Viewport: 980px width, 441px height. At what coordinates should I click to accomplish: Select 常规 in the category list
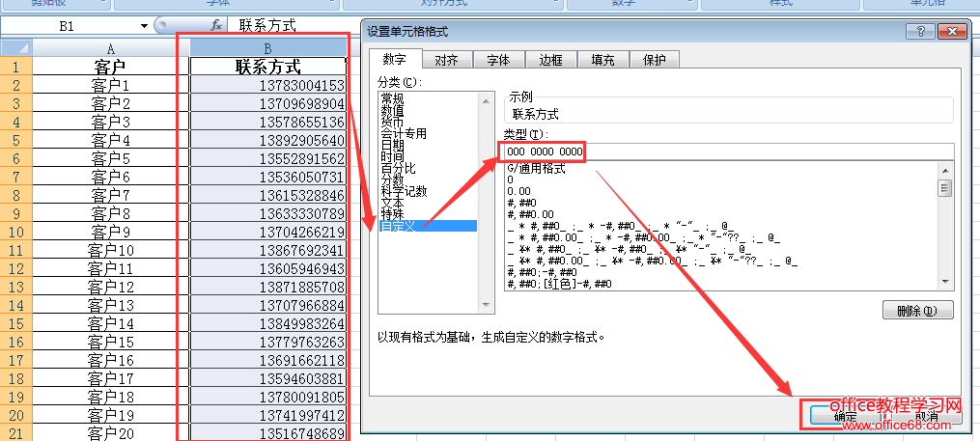[393, 98]
